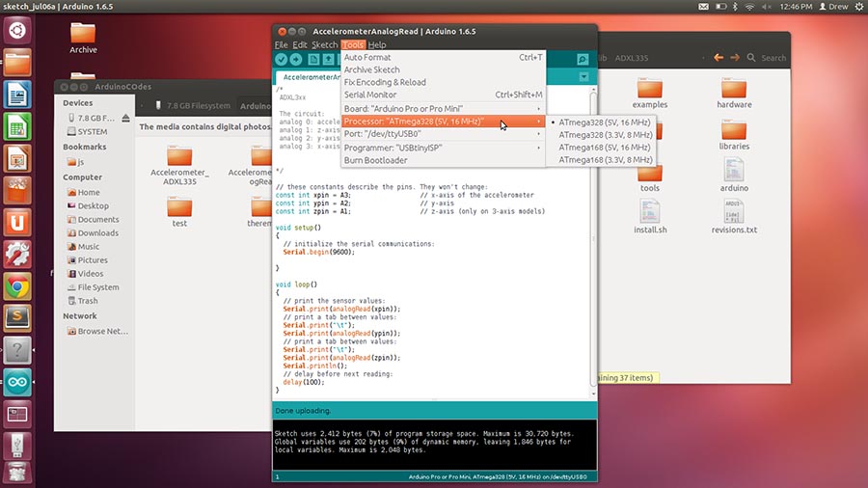The image size is (868, 488).
Task: Choose Serial Monitor menu entry
Action: (x=443, y=95)
